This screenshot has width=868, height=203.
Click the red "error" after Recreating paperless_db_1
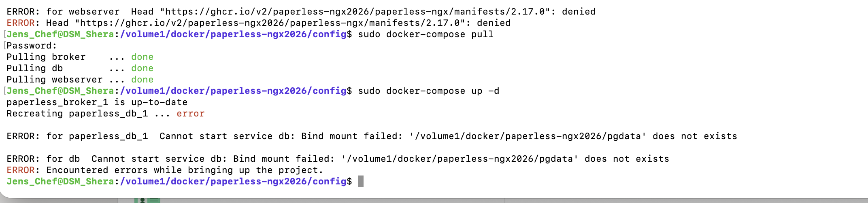[x=190, y=113]
